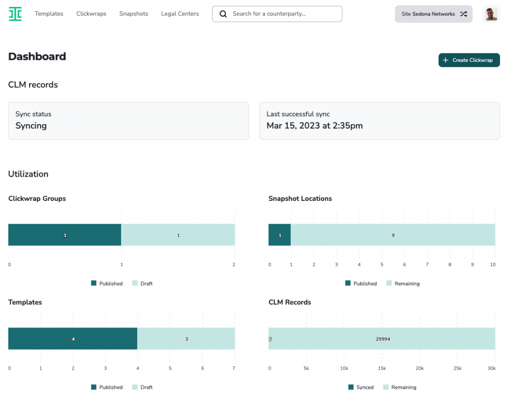The height and width of the screenshot is (420, 507).
Task: Toggle Draft legend in Clickwrap Groups chart
Action: point(142,283)
